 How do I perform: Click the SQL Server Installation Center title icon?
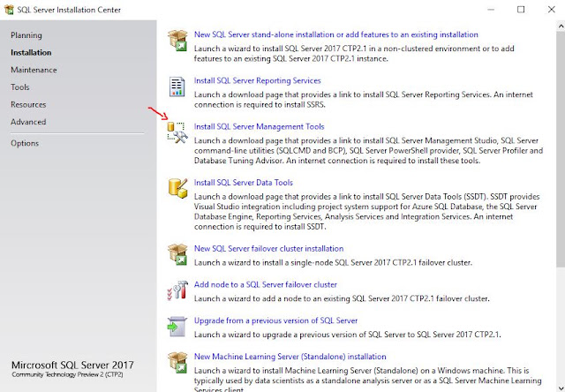pos(9,10)
